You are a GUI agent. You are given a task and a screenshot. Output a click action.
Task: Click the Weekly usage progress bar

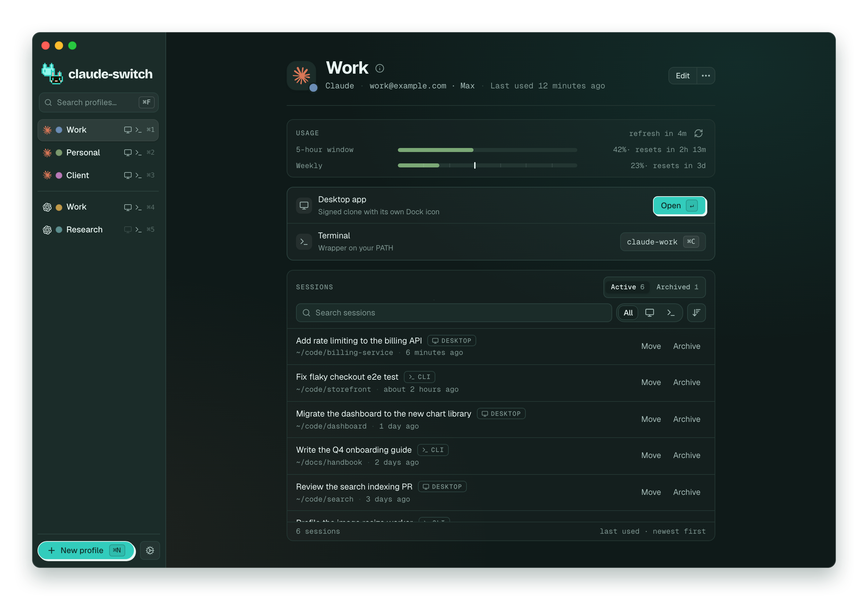click(x=487, y=166)
